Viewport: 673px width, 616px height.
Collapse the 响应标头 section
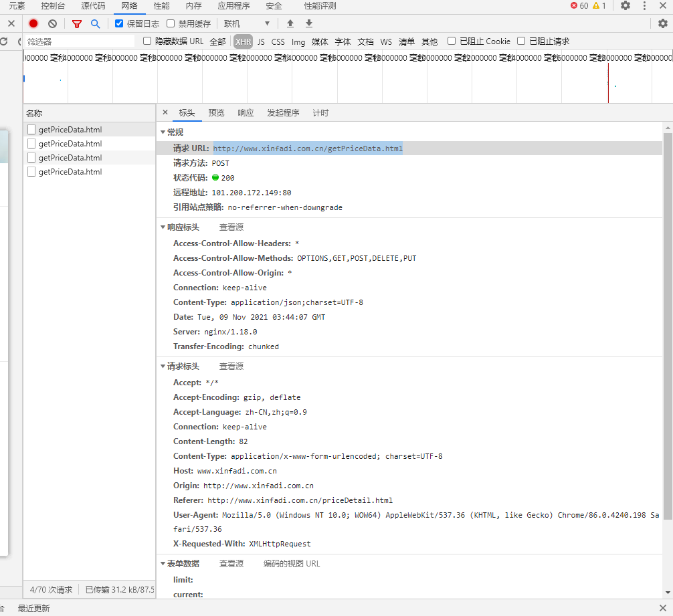point(163,227)
